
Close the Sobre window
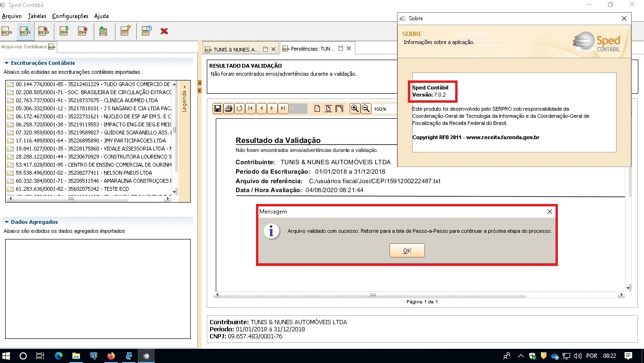(624, 18)
